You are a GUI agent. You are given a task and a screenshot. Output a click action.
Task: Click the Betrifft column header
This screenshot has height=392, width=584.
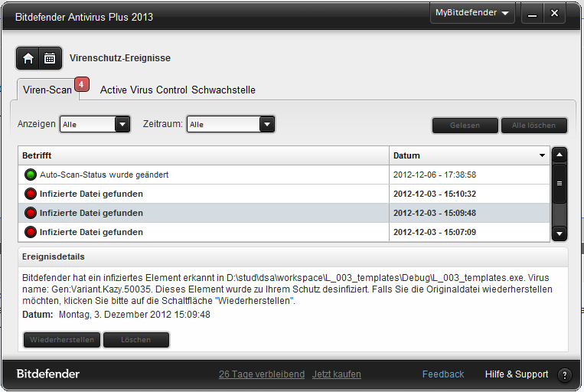click(x=204, y=155)
